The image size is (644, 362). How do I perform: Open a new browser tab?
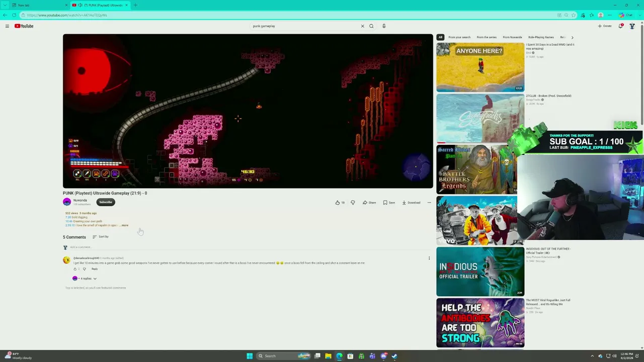click(x=135, y=5)
